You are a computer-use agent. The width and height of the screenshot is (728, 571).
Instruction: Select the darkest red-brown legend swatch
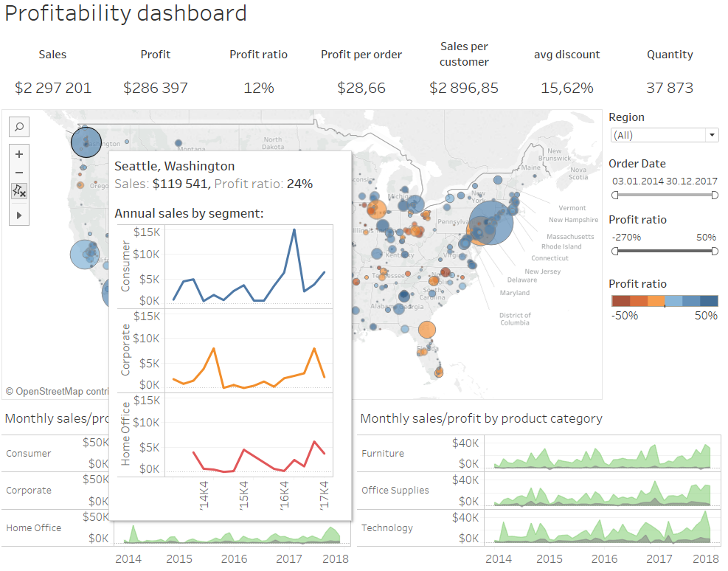620,301
